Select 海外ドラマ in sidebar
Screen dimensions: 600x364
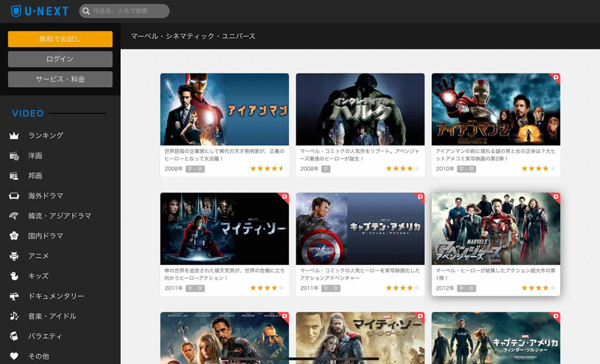click(46, 196)
